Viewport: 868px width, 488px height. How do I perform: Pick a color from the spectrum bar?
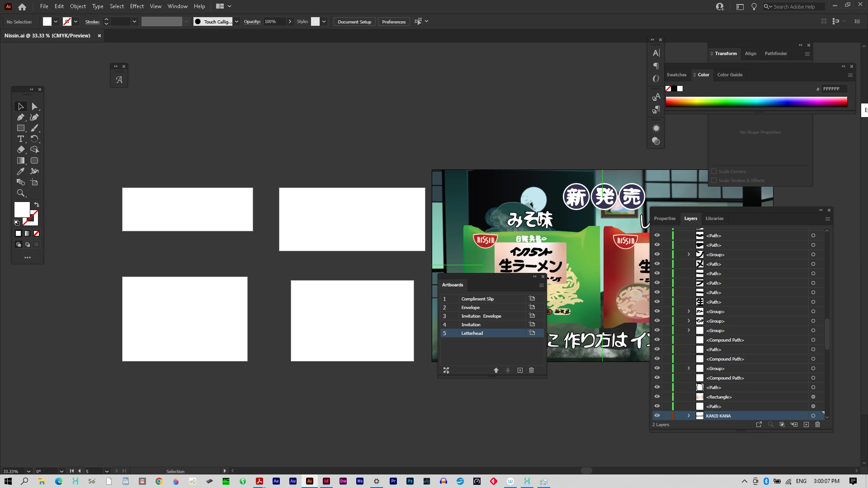pyautogui.click(x=756, y=102)
